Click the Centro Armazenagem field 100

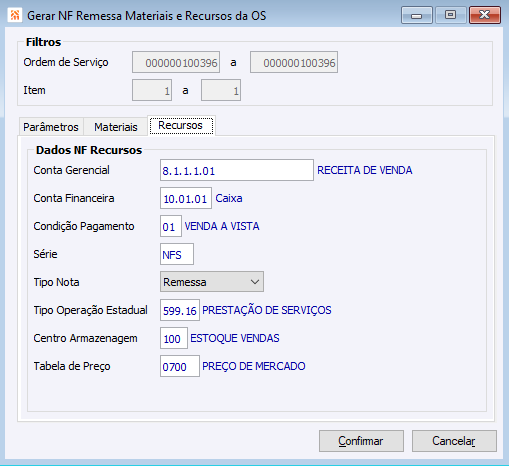[x=174, y=338]
